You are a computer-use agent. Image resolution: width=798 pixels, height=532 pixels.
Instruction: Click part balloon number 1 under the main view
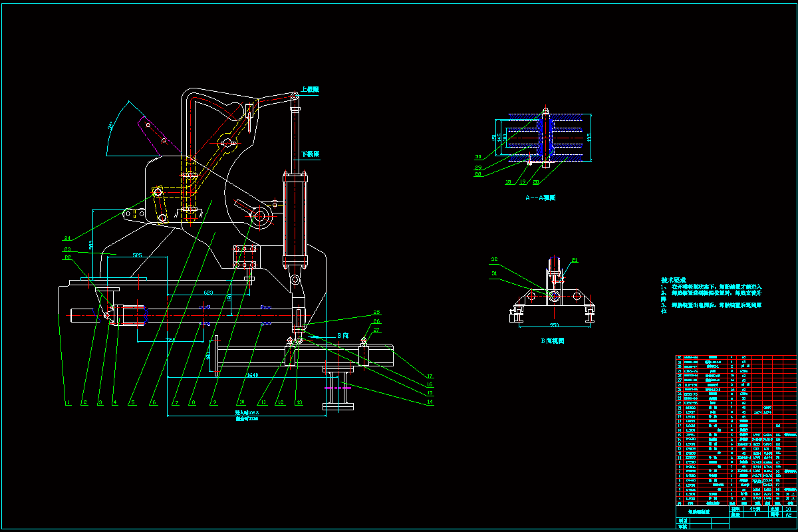coord(68,402)
